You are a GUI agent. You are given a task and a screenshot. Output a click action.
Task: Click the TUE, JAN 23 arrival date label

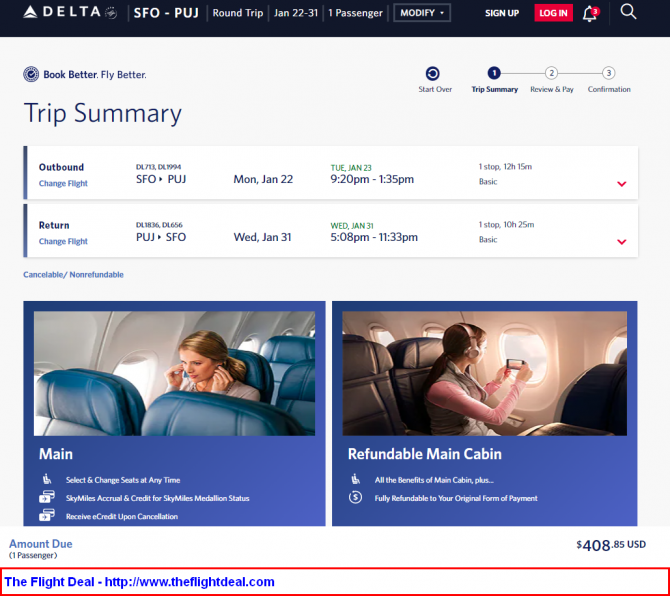[351, 168]
